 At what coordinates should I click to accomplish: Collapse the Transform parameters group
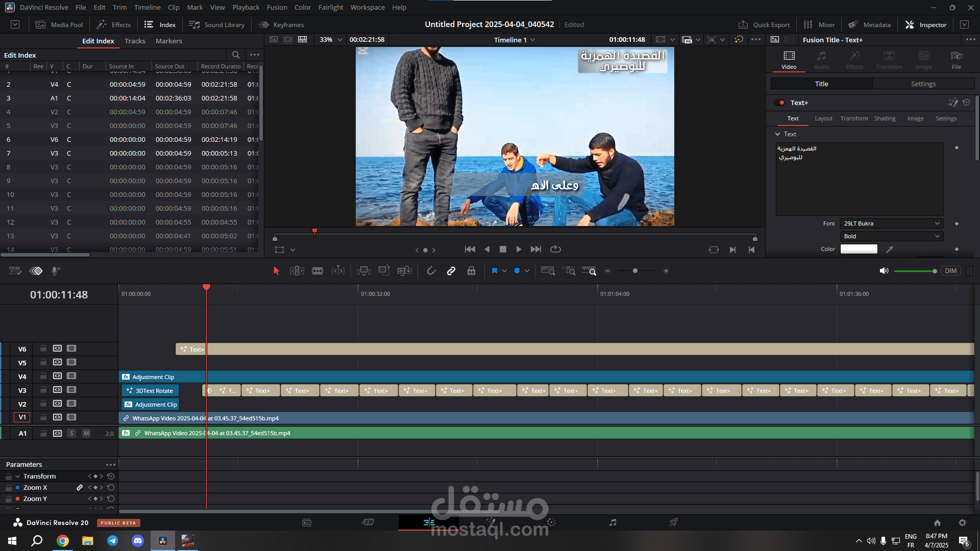(17, 476)
